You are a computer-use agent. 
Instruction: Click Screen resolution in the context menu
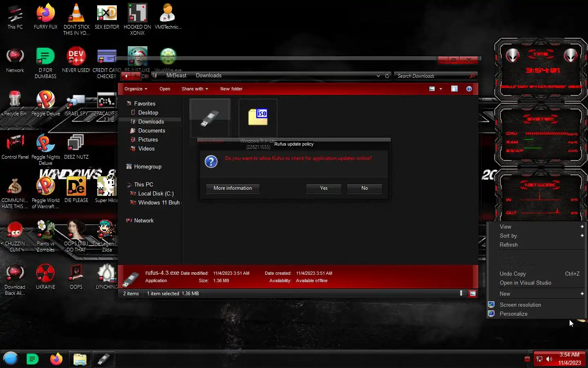(536, 305)
